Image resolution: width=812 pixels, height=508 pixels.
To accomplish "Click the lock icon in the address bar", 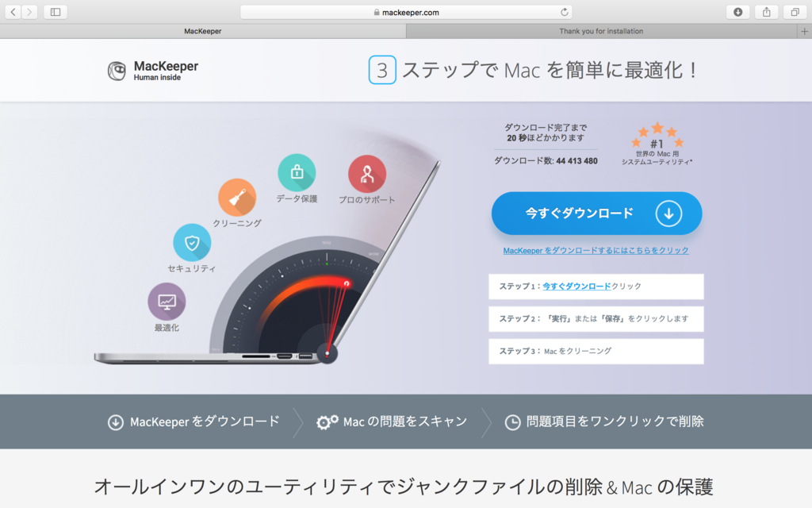I will 377,13.
